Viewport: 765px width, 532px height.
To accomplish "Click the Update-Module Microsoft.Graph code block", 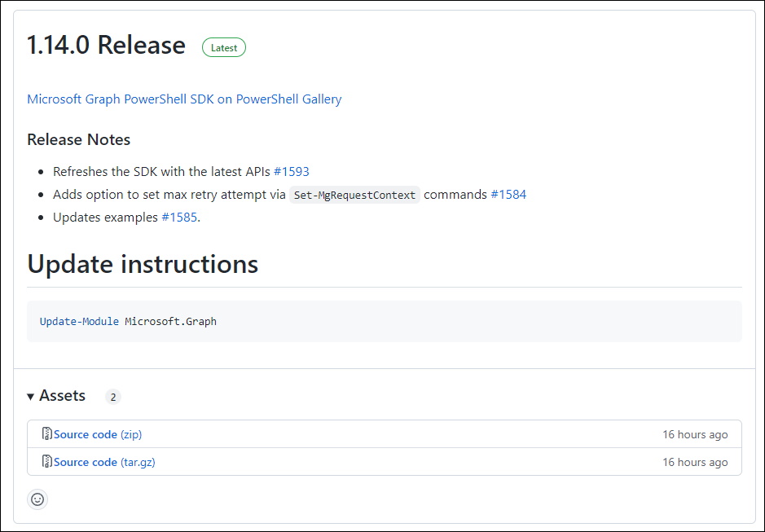I will coord(385,321).
